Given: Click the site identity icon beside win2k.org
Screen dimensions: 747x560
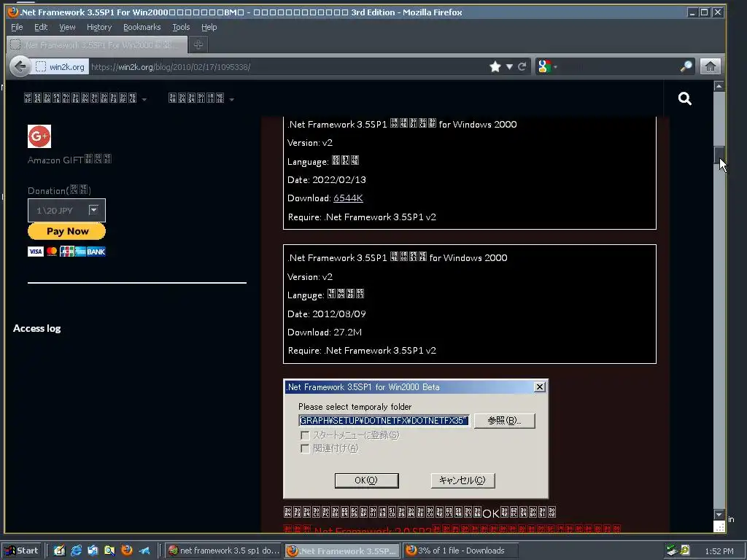Looking at the screenshot, I should (41, 66).
